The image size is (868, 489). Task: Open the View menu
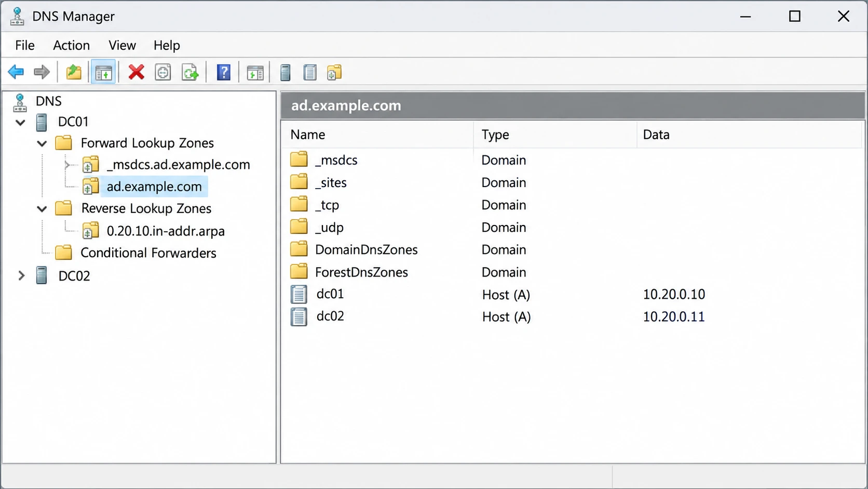click(x=122, y=45)
